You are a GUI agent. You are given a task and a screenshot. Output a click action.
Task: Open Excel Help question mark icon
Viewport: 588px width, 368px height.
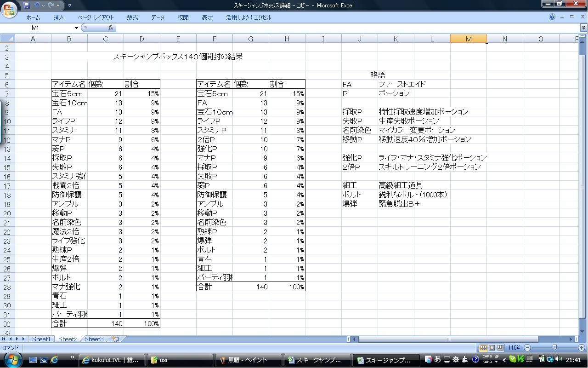552,17
